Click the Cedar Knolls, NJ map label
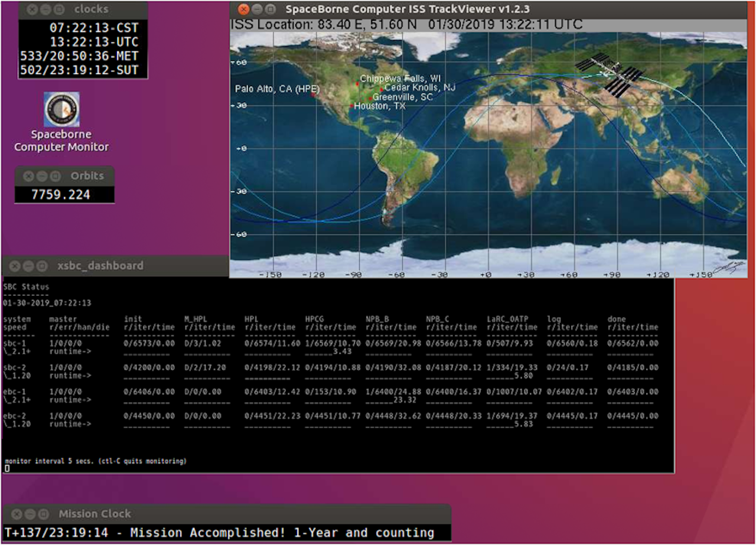 420,87
